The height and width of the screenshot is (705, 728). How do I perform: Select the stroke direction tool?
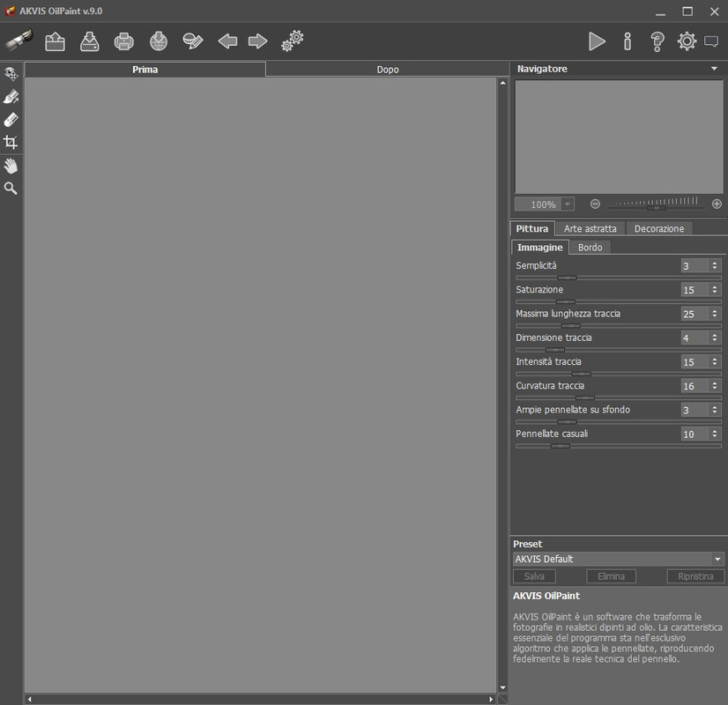[11, 97]
